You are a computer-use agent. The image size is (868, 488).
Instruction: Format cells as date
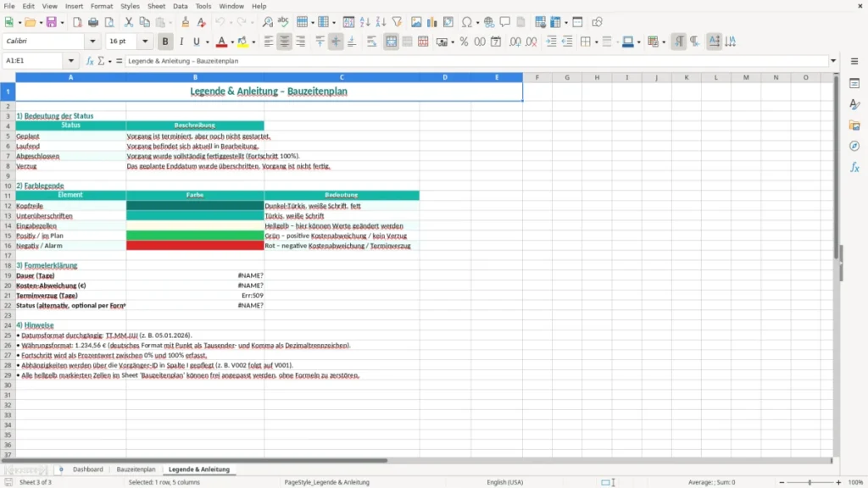tap(496, 42)
